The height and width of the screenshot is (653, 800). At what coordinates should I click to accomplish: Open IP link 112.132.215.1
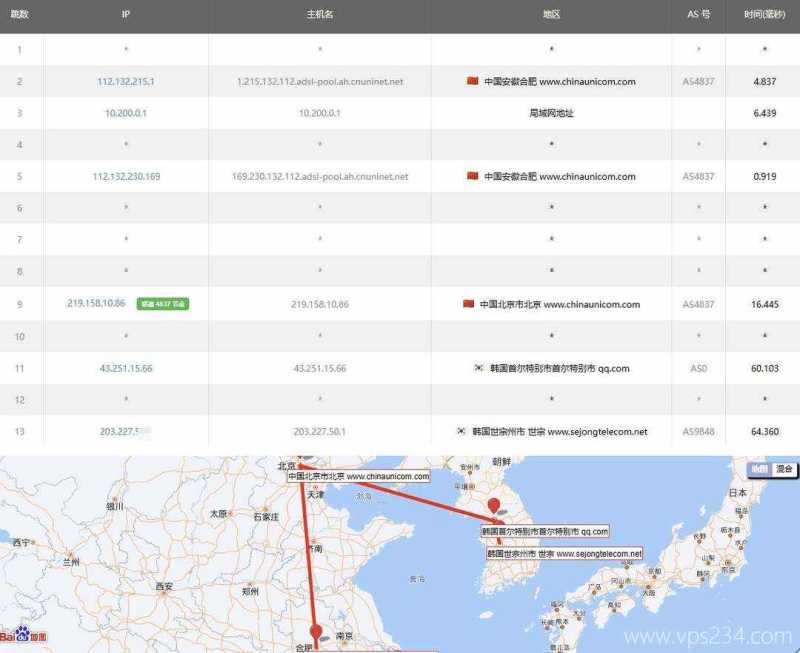point(126,81)
